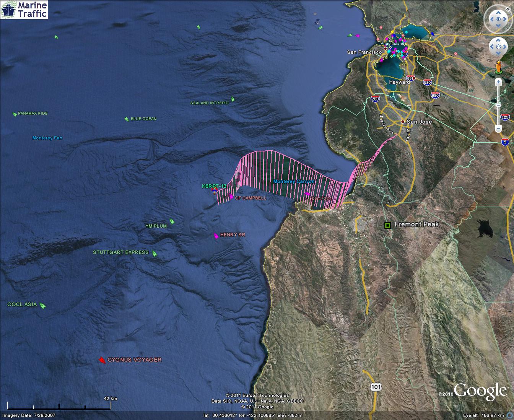Click the PANAMAX RIDE ship marker
Image resolution: width=514 pixels, height=420 pixels.
(x=15, y=114)
